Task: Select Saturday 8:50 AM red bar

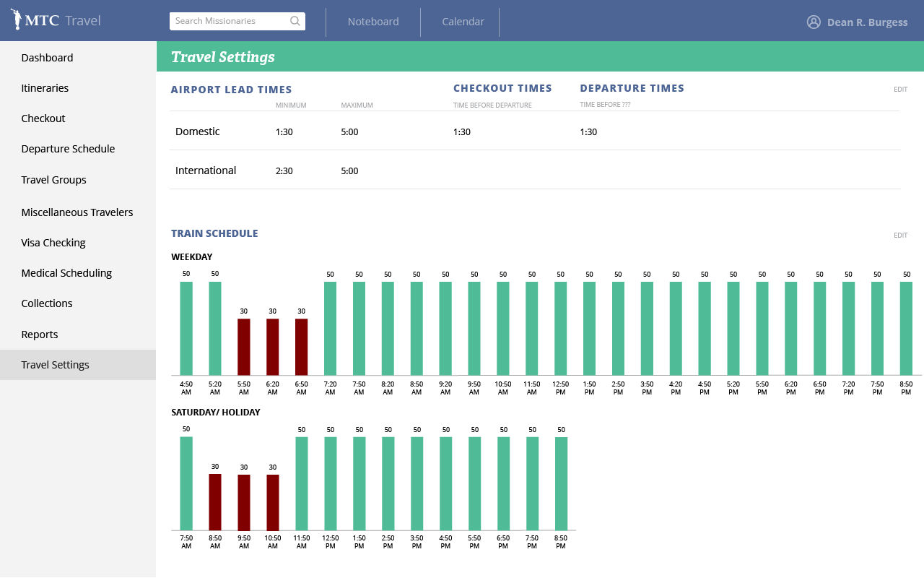Action: click(x=215, y=502)
